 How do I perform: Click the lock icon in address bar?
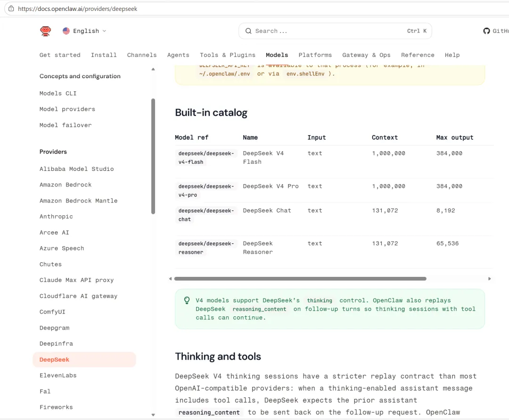pyautogui.click(x=11, y=9)
